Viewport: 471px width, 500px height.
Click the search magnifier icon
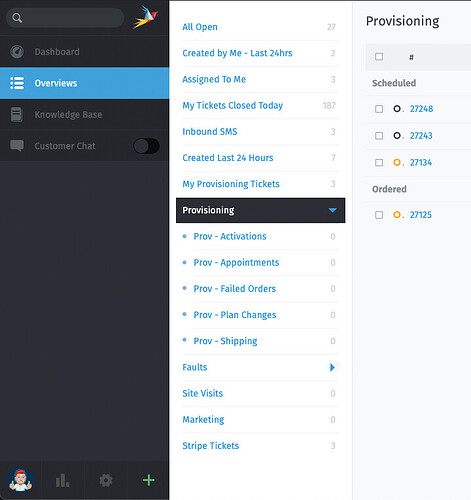click(x=17, y=18)
